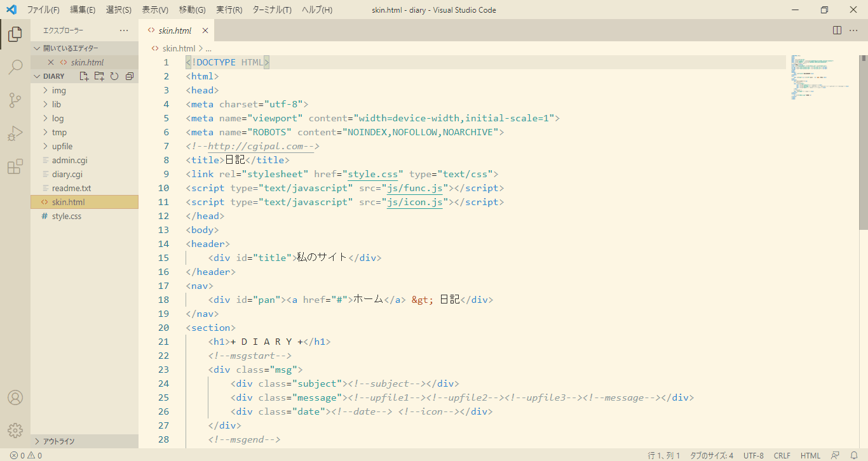The height and width of the screenshot is (461, 868).
Task: Split the editor to the right
Action: click(837, 30)
